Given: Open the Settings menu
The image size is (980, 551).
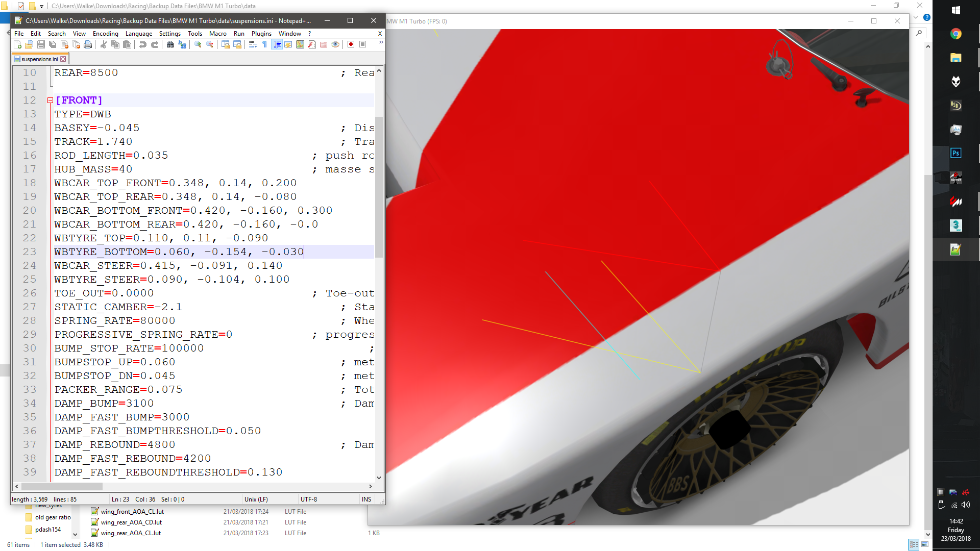Looking at the screenshot, I should point(170,34).
